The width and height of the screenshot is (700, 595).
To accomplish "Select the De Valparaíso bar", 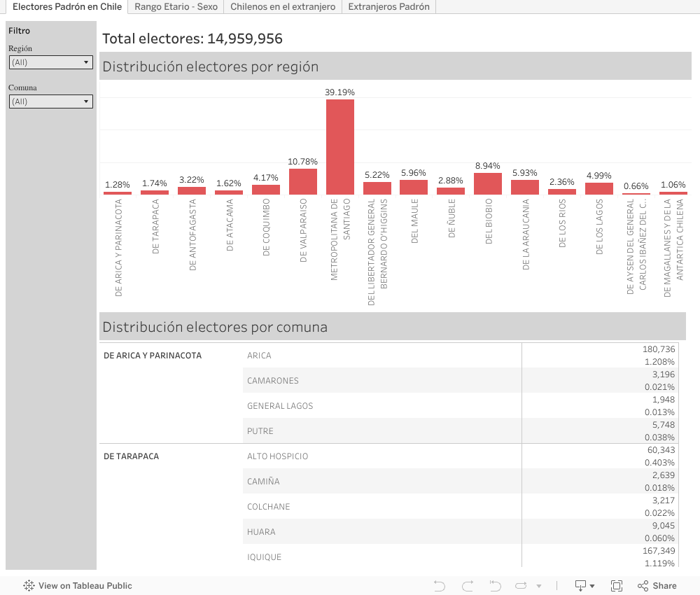I will [x=303, y=181].
